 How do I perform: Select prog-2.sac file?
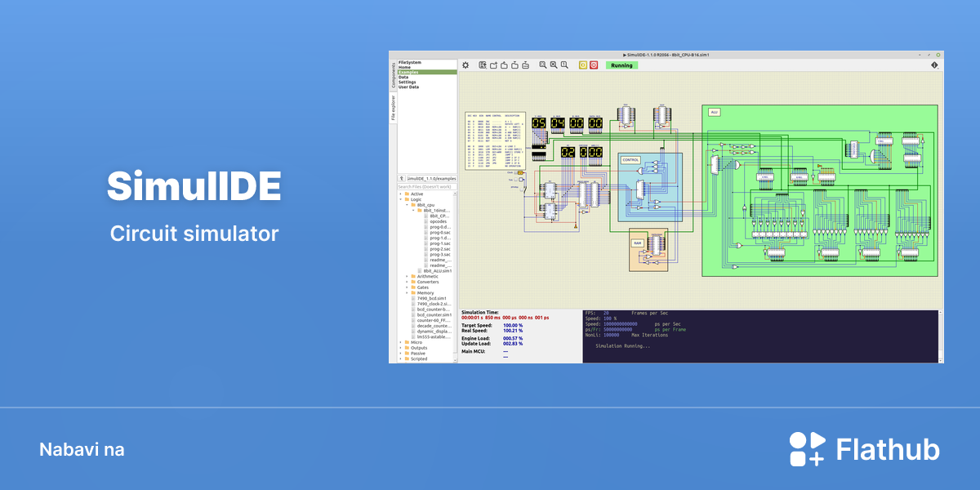(438, 248)
